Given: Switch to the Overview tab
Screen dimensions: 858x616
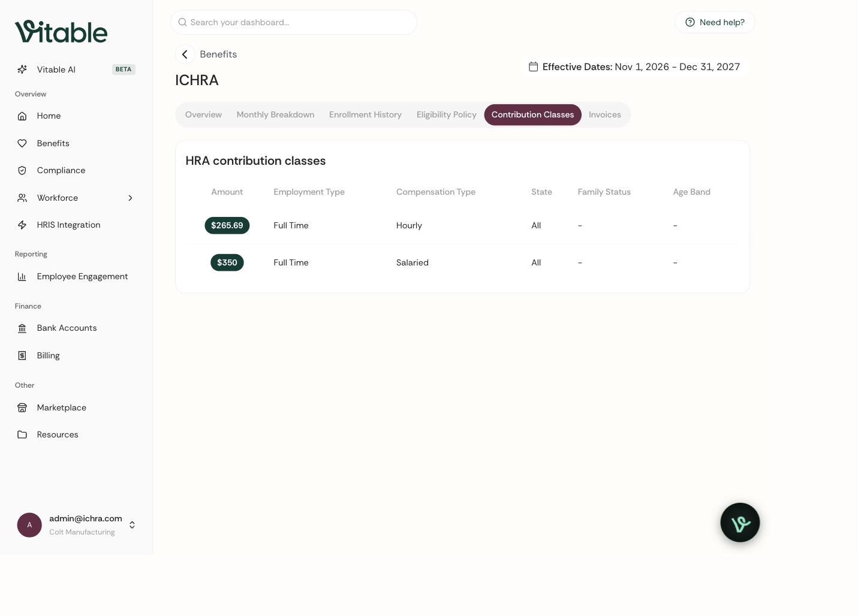Looking at the screenshot, I should click(203, 114).
